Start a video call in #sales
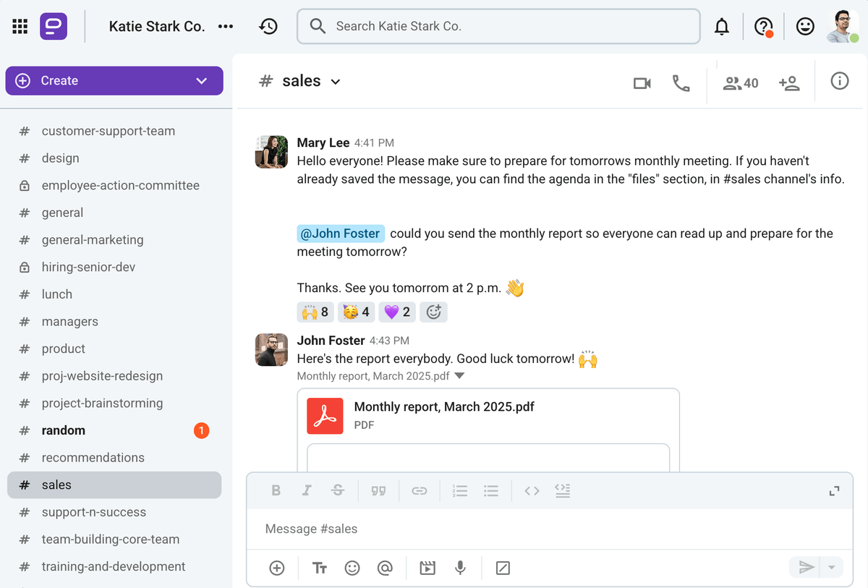Image resolution: width=868 pixels, height=588 pixels. pos(641,82)
